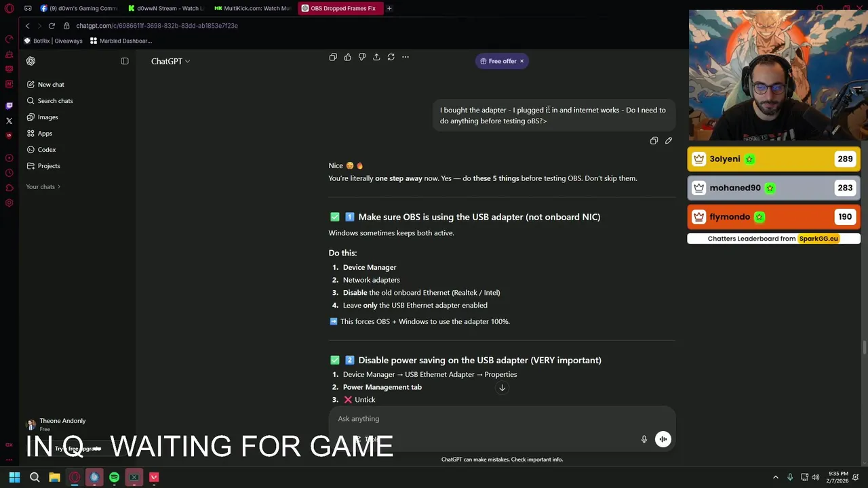Image resolution: width=868 pixels, height=488 pixels.
Task: Open Valorant from the taskbar
Action: pyautogui.click(x=154, y=477)
